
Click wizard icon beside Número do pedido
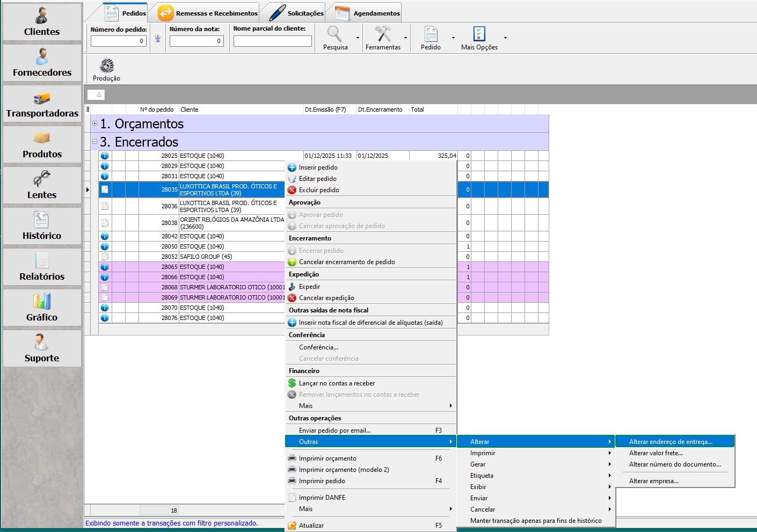[157, 39]
